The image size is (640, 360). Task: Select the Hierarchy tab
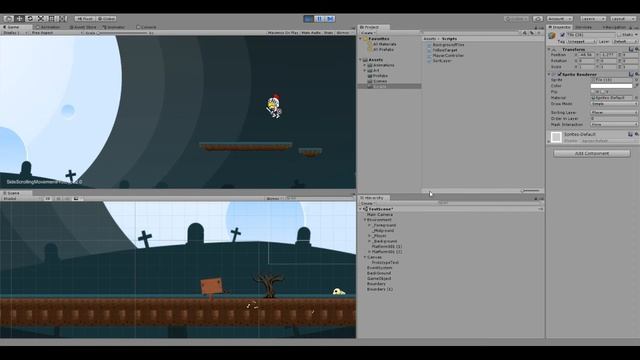coord(372,198)
